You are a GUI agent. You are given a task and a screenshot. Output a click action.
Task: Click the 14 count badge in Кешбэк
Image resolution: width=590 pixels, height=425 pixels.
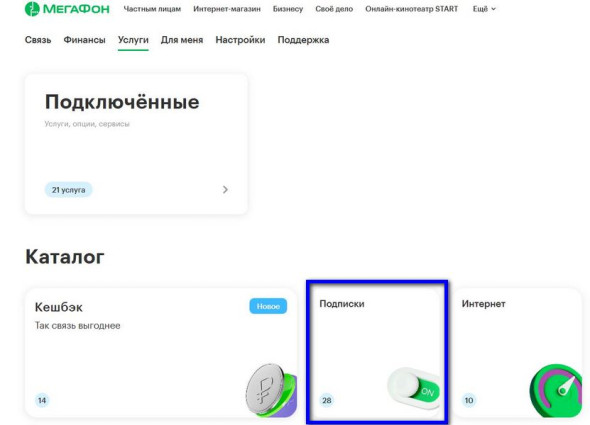42,400
